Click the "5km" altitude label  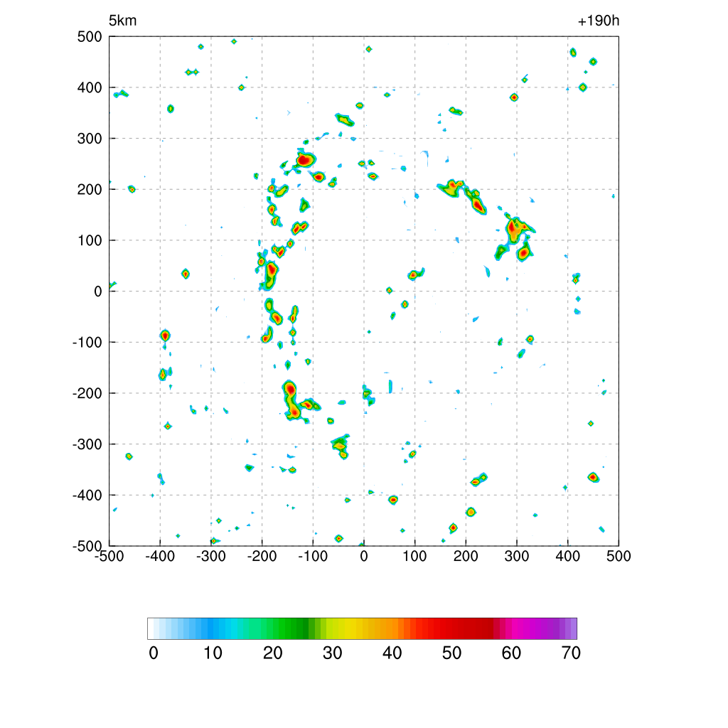pos(122,21)
